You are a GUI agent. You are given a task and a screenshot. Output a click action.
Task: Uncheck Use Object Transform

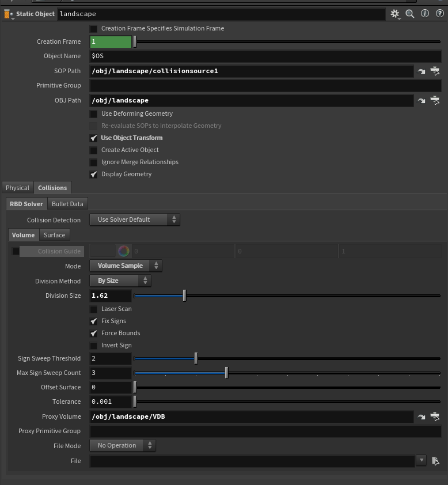point(93,138)
